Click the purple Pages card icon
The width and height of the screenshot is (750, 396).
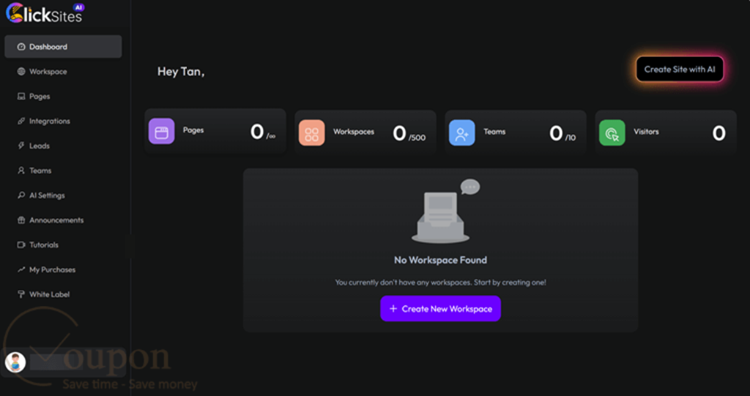click(162, 131)
